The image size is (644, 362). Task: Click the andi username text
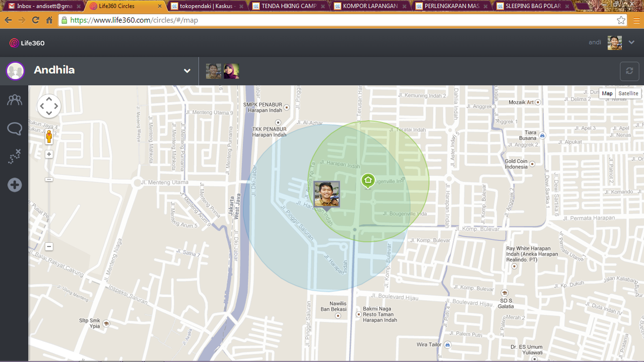click(x=595, y=43)
